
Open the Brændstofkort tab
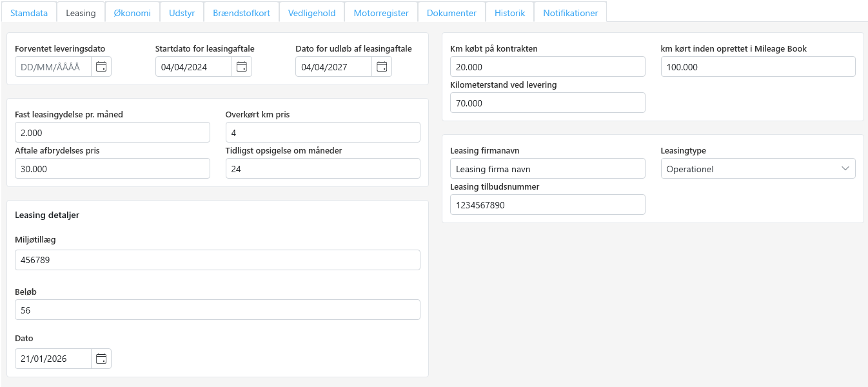242,12
